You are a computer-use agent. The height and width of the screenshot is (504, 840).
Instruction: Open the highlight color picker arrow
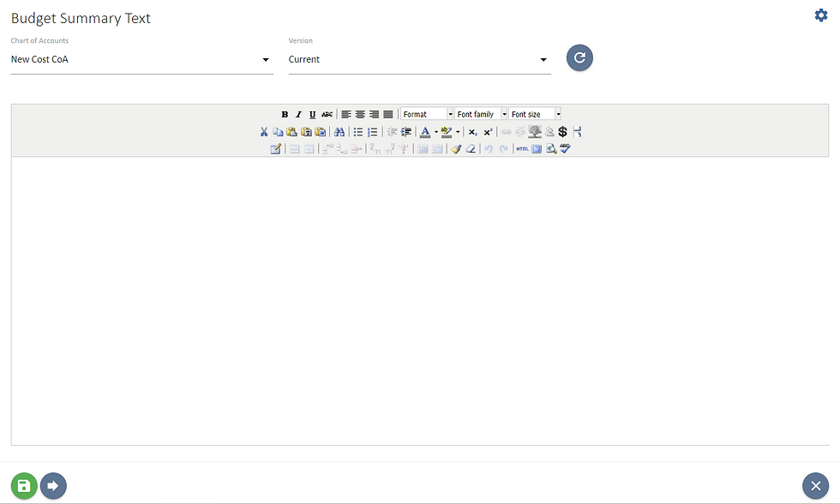click(458, 132)
